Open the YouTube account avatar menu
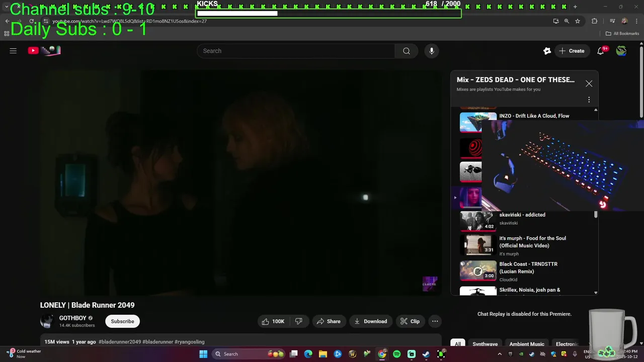This screenshot has height=362, width=644. click(622, 51)
